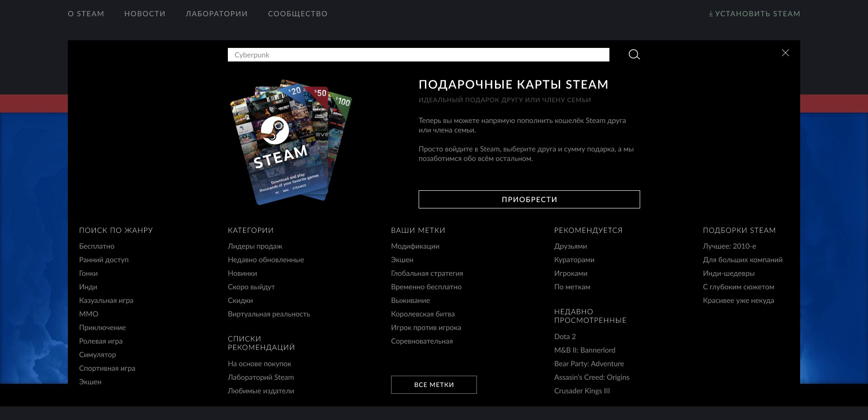The image size is (868, 420).
Task: Select the Гонки genre
Action: pyautogui.click(x=89, y=274)
